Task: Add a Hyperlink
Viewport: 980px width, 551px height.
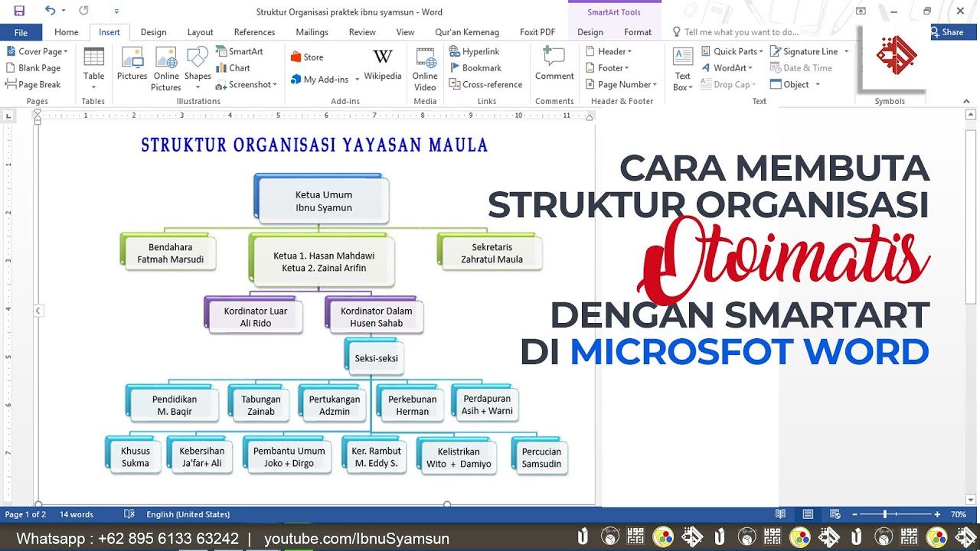Action: coord(474,51)
